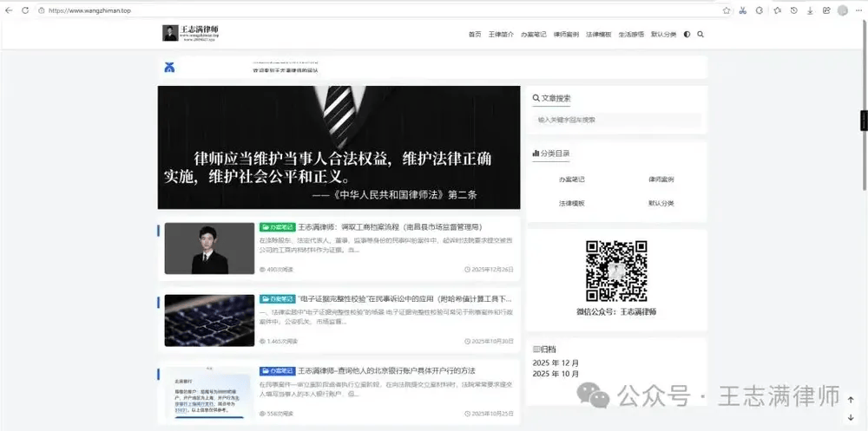
Task: Click the teal 办案笔记 tag on the second article
Action: [x=278, y=299]
